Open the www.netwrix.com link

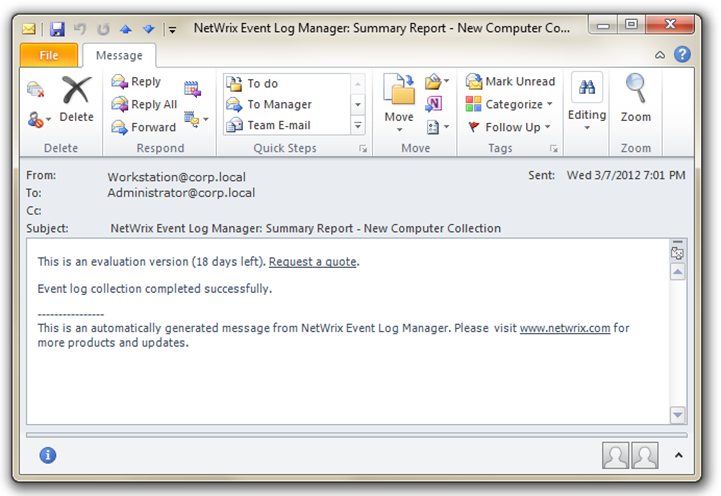(564, 328)
